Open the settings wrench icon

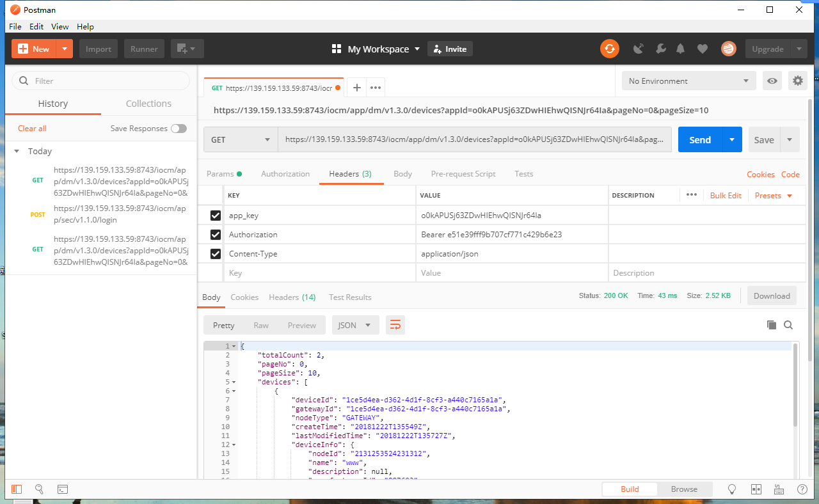point(661,49)
